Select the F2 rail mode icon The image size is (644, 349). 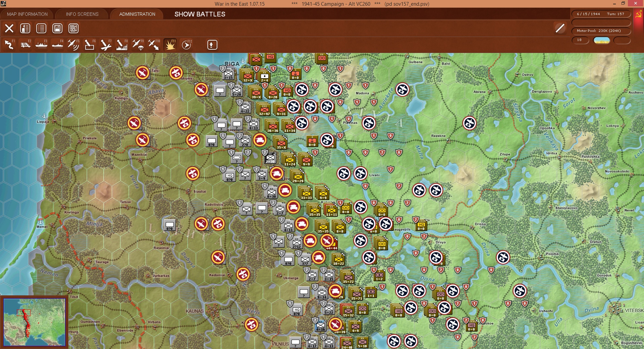click(x=25, y=45)
